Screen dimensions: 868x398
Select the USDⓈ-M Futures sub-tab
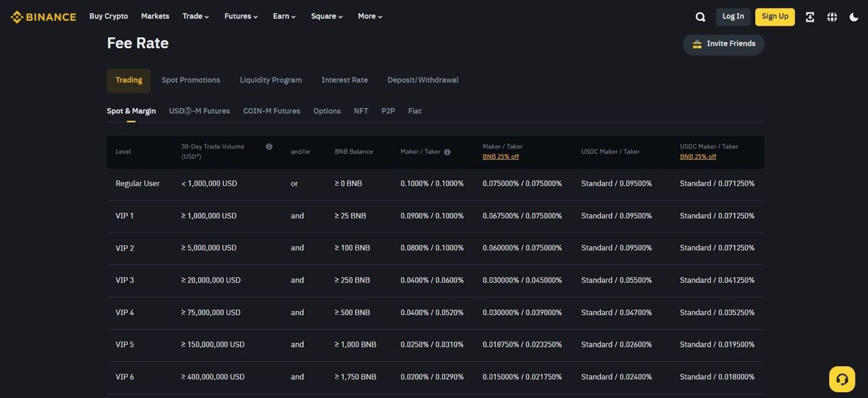(x=200, y=111)
